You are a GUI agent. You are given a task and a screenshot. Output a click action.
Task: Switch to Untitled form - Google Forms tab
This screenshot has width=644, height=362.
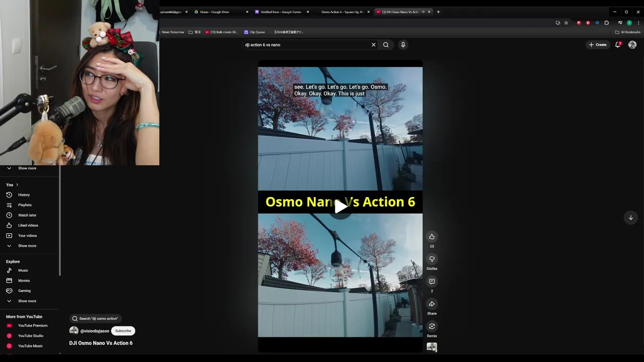point(282,12)
